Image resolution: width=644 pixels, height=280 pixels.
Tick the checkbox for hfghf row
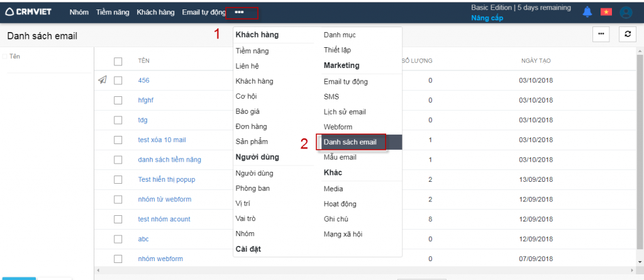pyautogui.click(x=118, y=100)
